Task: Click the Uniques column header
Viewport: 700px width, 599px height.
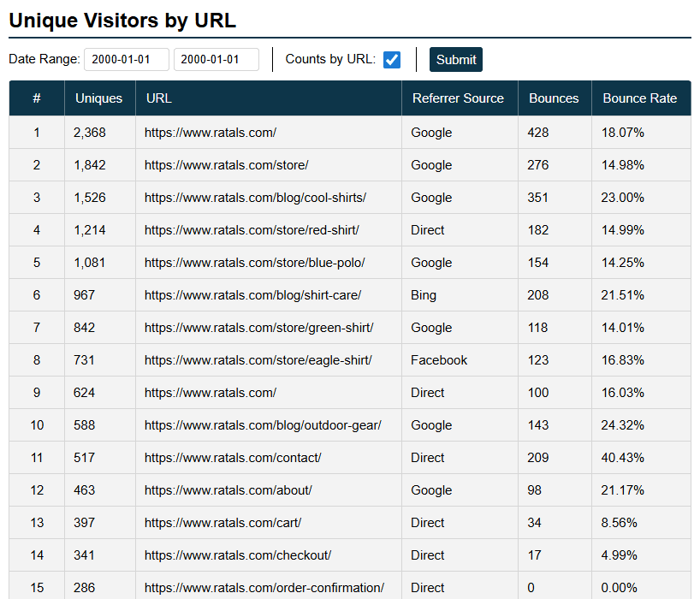Action: [x=99, y=98]
